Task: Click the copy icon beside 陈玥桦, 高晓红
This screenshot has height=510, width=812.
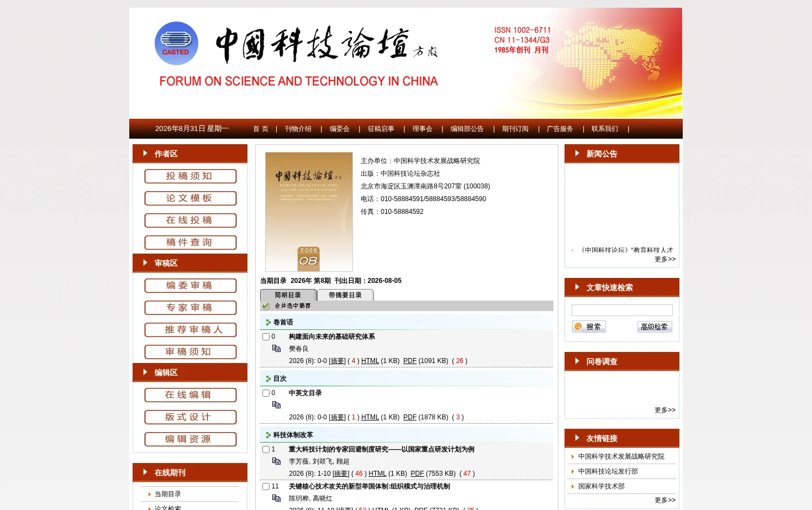Action: (276, 498)
